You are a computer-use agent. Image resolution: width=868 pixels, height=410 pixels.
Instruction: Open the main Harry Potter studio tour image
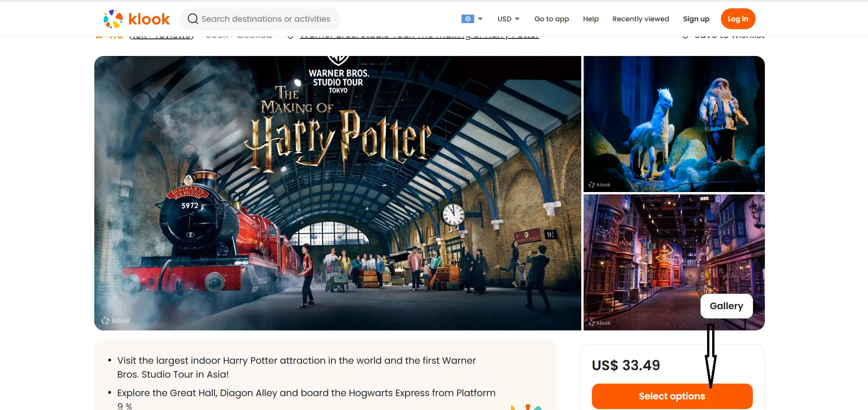coord(338,193)
